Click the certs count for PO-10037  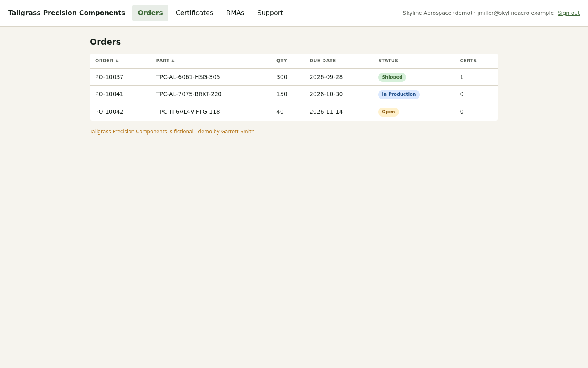[462, 77]
